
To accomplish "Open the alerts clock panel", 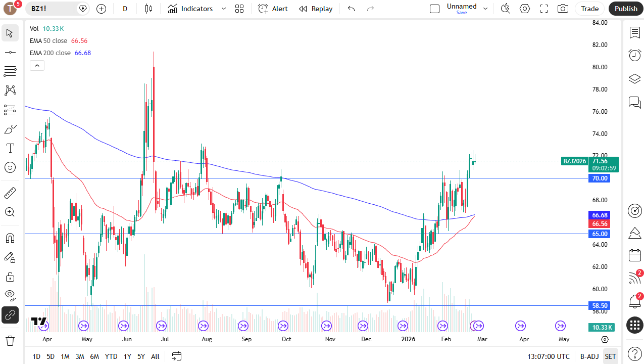I will 634,55.
